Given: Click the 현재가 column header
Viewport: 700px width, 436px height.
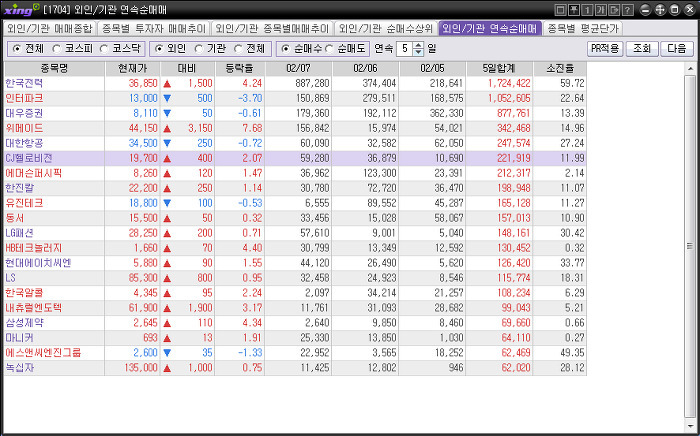Looking at the screenshot, I should point(133,69).
